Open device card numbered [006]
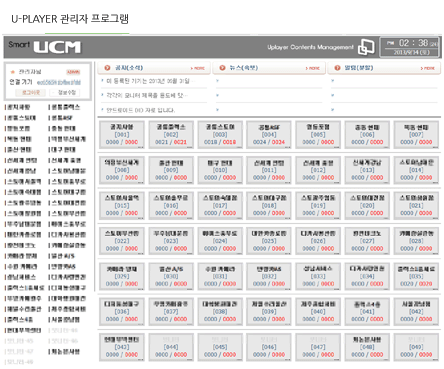444x369 pixels. [x=367, y=135]
